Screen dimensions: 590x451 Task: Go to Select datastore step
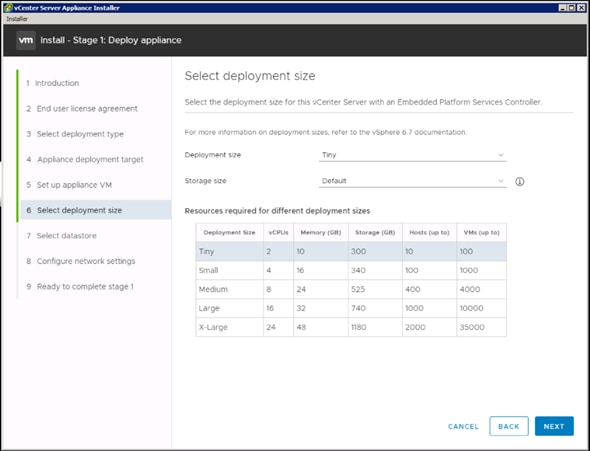click(61, 236)
